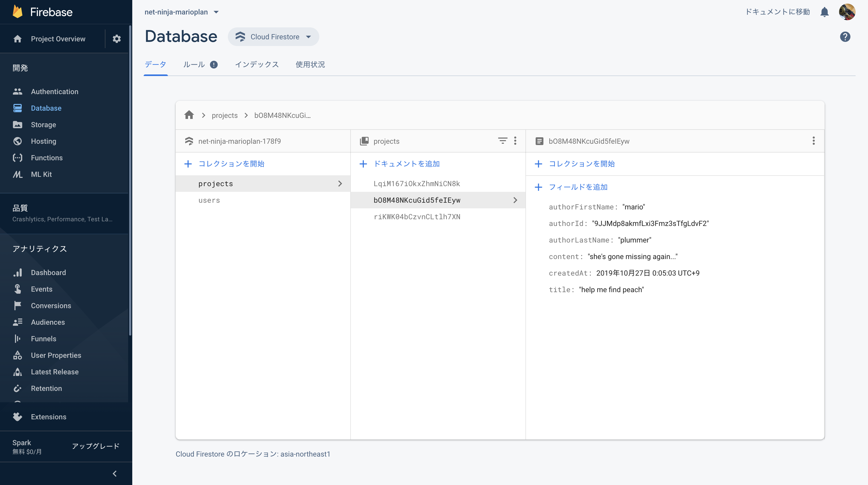Image resolution: width=868 pixels, height=485 pixels.
Task: Click the Conversions flag icon
Action: point(18,305)
